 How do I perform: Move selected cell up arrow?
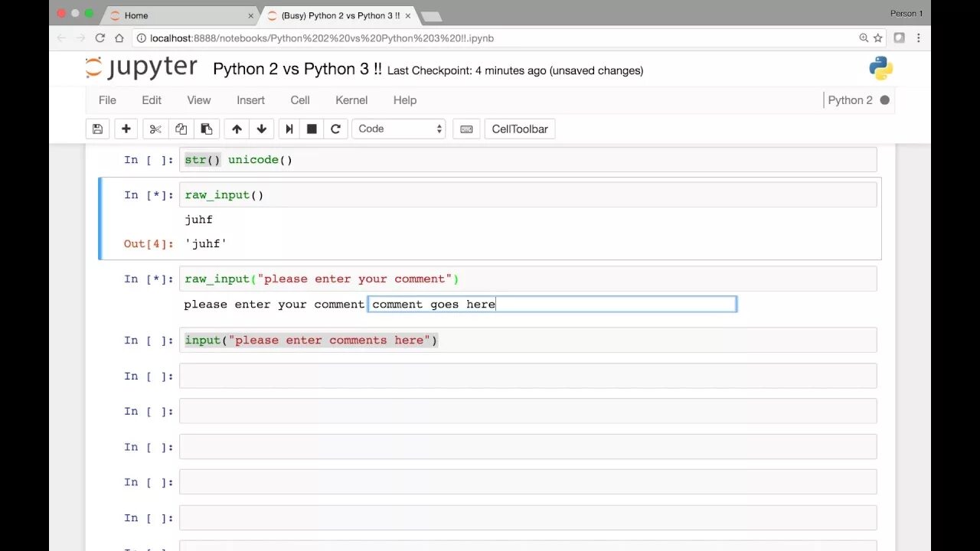[237, 129]
